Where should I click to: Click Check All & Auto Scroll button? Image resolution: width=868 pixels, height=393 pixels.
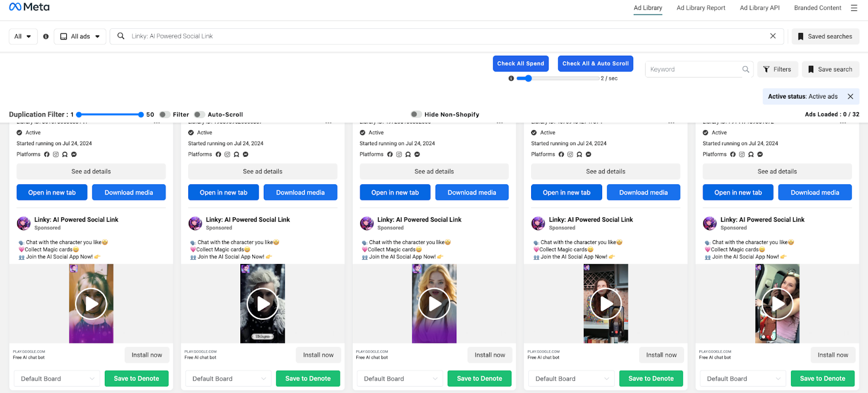click(596, 63)
